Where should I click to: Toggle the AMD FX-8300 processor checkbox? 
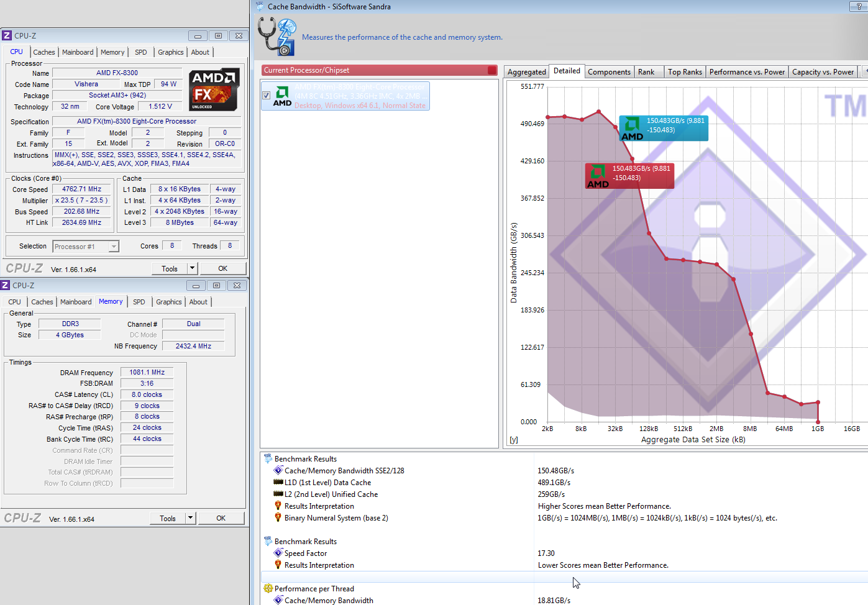267,96
